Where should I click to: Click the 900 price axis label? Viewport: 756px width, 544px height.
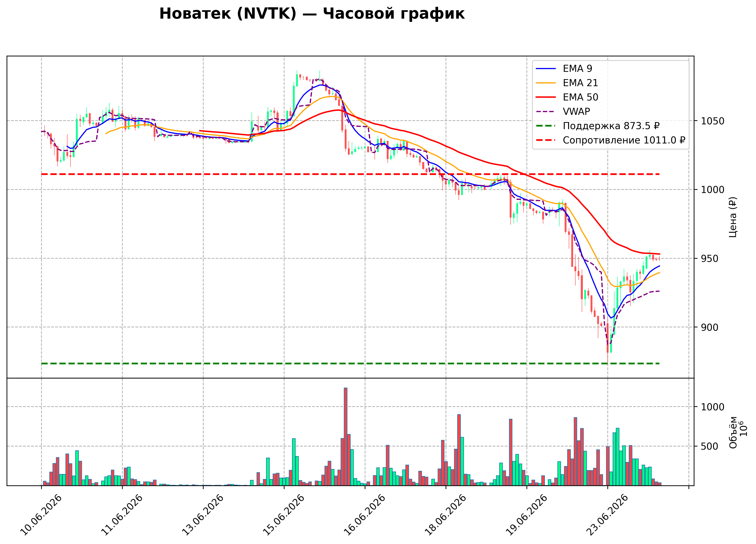pos(710,328)
